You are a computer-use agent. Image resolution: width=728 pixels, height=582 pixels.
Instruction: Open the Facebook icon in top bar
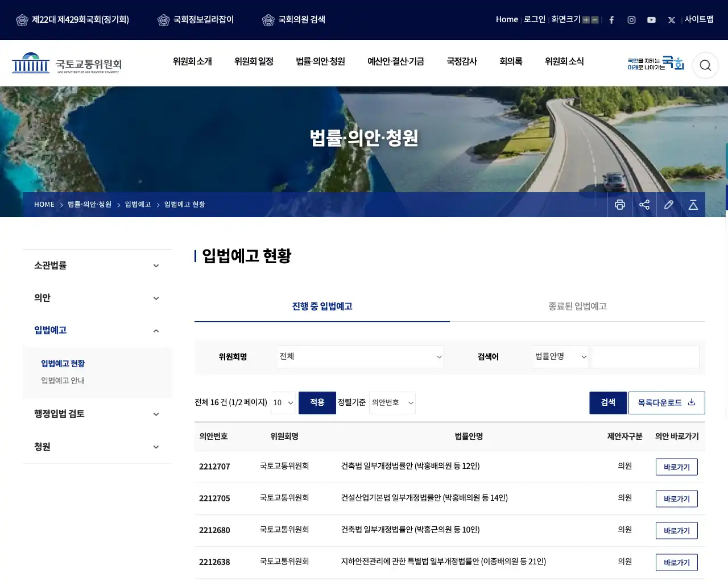611,20
